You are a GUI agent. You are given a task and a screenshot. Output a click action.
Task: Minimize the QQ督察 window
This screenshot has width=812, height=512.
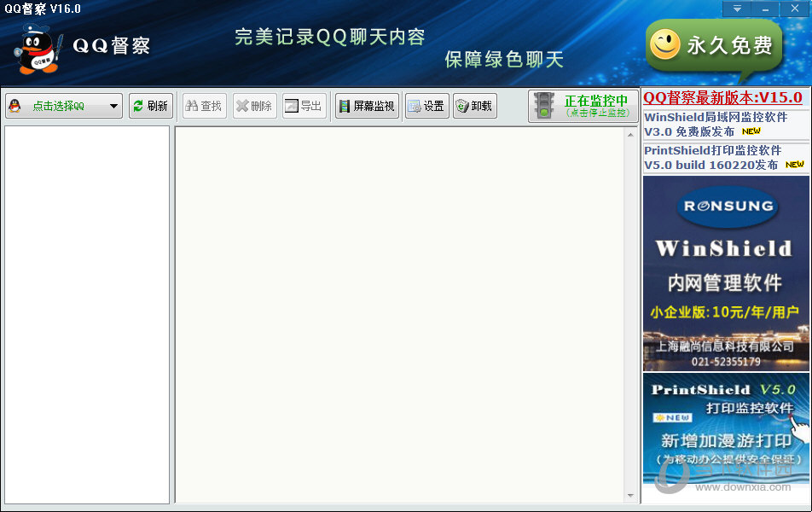[x=765, y=9]
